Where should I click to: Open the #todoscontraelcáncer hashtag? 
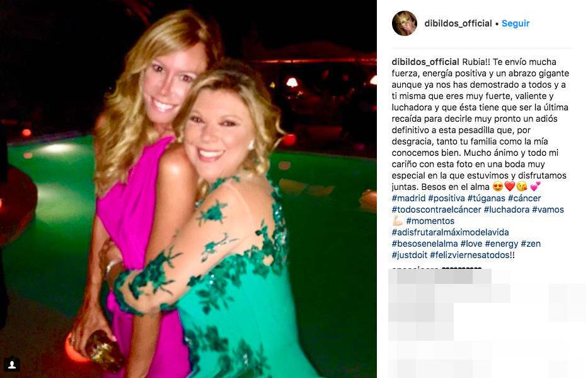(x=437, y=210)
